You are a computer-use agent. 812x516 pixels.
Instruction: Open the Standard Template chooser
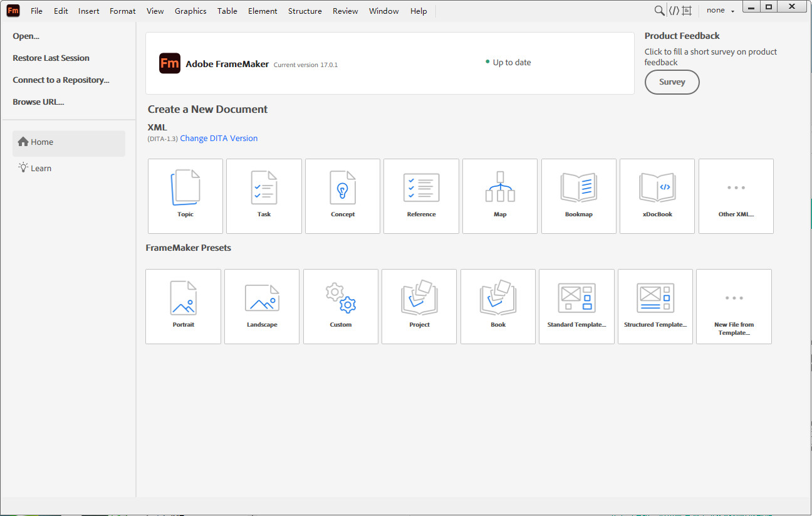pyautogui.click(x=576, y=307)
